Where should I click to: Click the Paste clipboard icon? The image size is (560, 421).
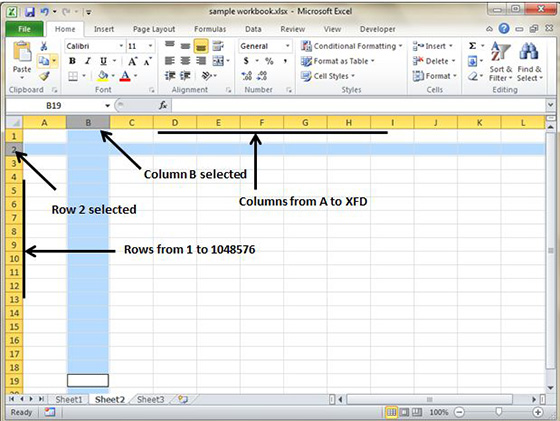pos(22,52)
